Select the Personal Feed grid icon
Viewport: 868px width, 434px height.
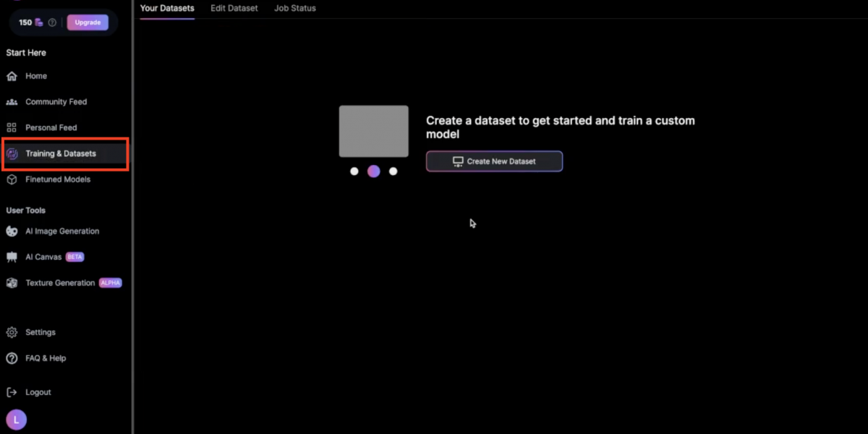click(12, 127)
